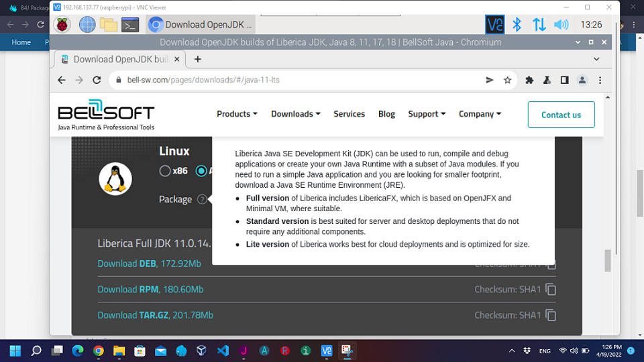This screenshot has width=644, height=362.
Task: Click the Home tab in the background browser
Action: (21, 42)
